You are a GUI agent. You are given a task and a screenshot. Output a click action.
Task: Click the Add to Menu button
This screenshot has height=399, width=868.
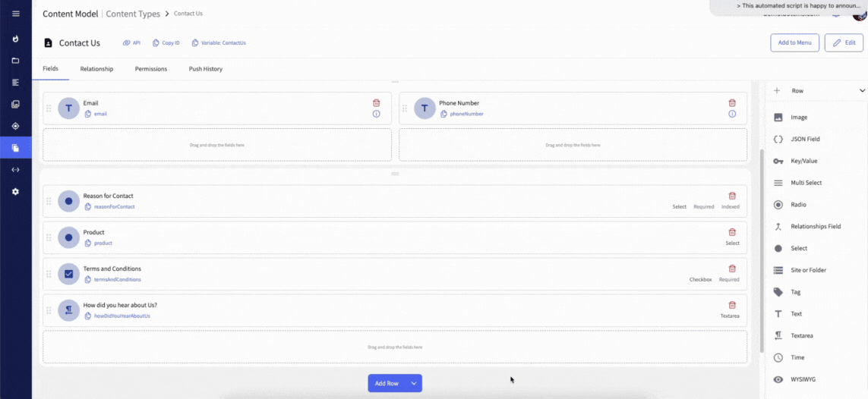(794, 43)
